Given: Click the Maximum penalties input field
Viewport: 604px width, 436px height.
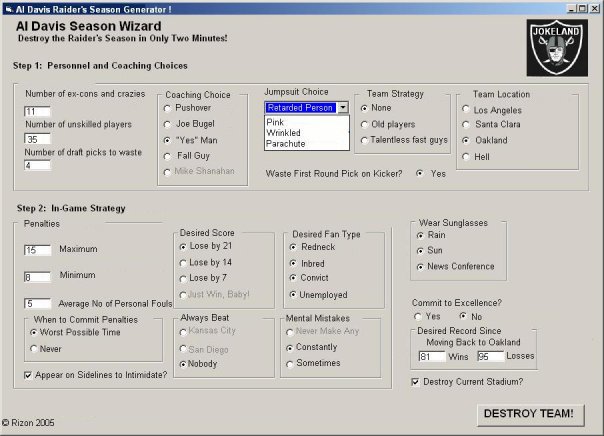Looking at the screenshot, I should click(x=37, y=250).
